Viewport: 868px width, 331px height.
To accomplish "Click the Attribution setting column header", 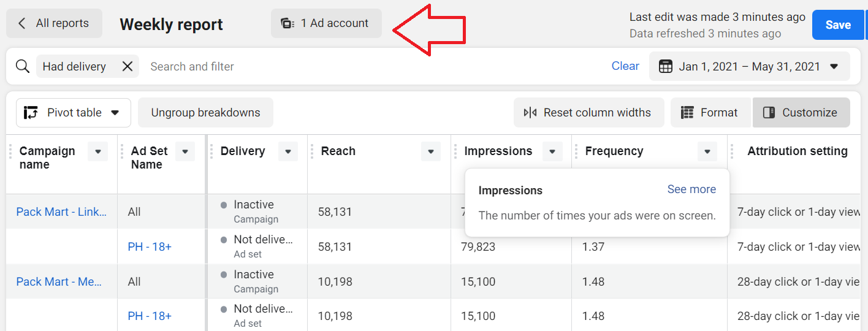I will (x=798, y=151).
